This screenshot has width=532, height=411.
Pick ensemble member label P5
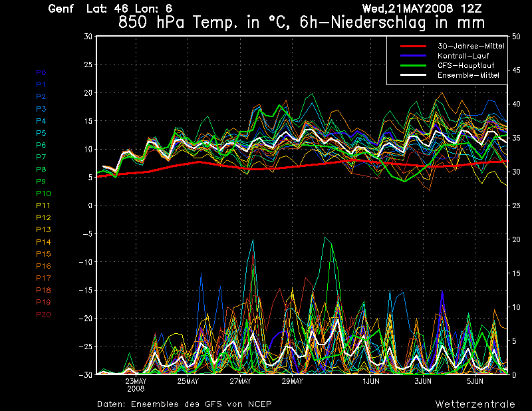41,133
